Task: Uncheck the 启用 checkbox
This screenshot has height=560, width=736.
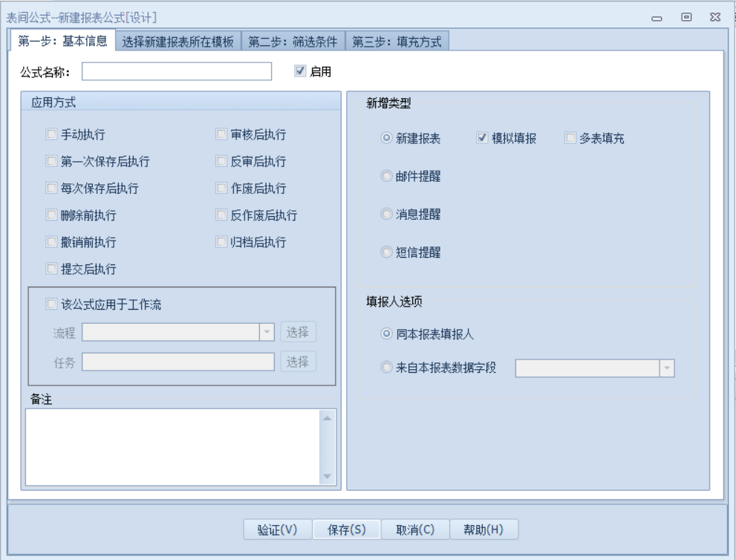Action: [x=300, y=71]
